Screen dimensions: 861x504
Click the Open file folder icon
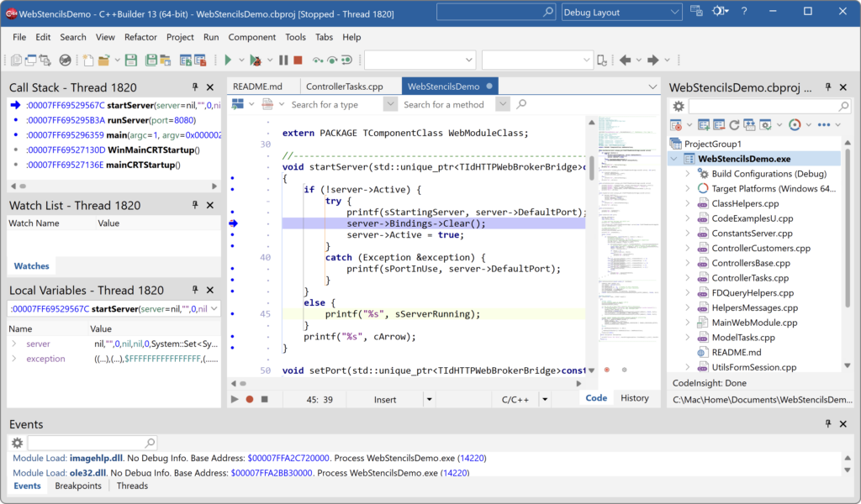click(x=103, y=60)
